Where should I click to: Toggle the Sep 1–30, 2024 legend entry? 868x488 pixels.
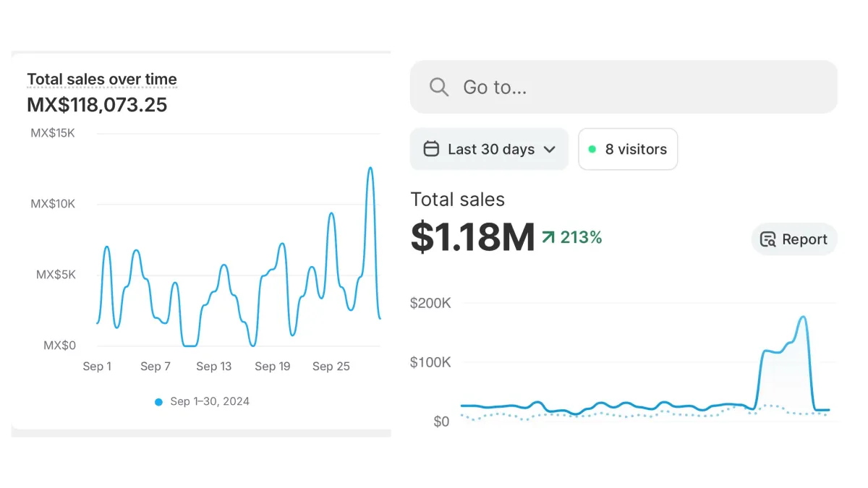pos(202,401)
